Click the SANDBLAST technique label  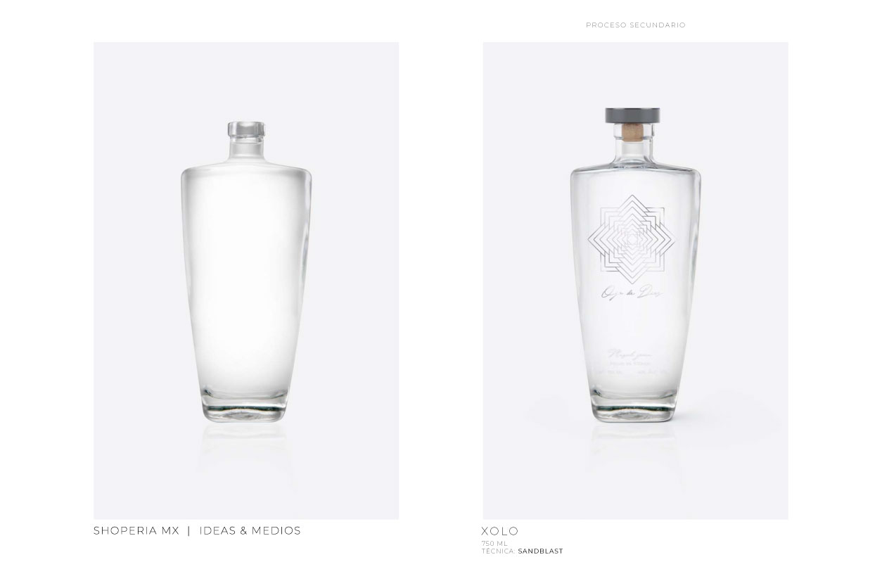tap(540, 551)
